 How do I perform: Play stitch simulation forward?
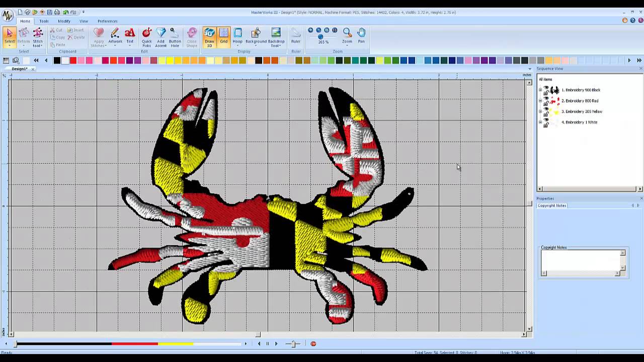pyautogui.click(x=276, y=344)
